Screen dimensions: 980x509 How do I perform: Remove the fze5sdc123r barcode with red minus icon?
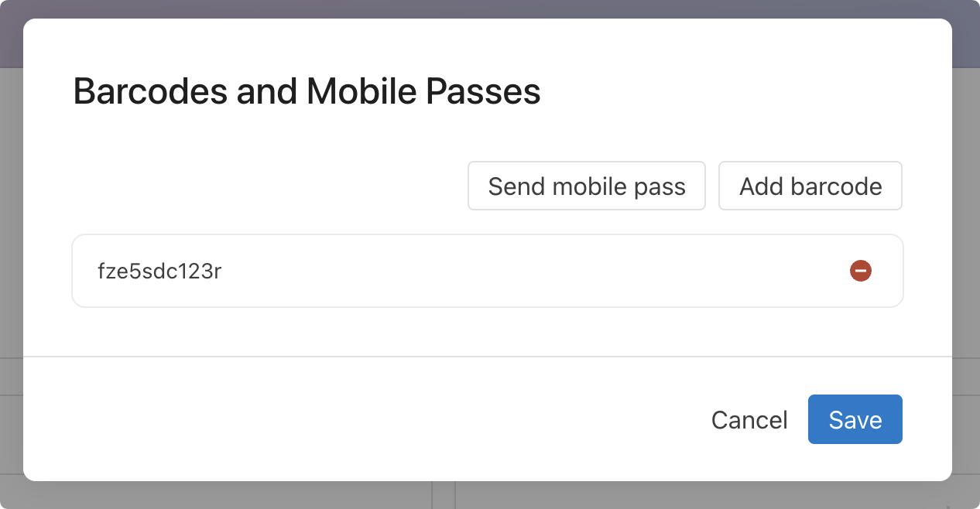pos(861,271)
